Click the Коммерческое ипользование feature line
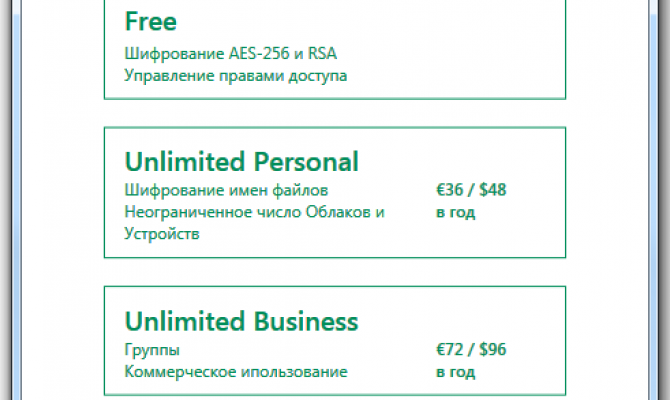The width and height of the screenshot is (670, 400). click(x=236, y=372)
